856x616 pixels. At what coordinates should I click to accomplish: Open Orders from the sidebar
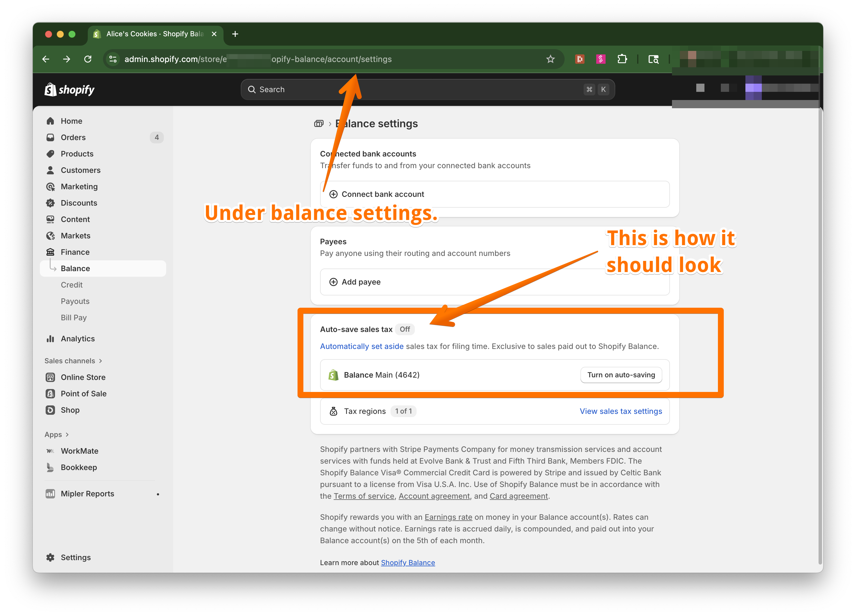pos(73,137)
